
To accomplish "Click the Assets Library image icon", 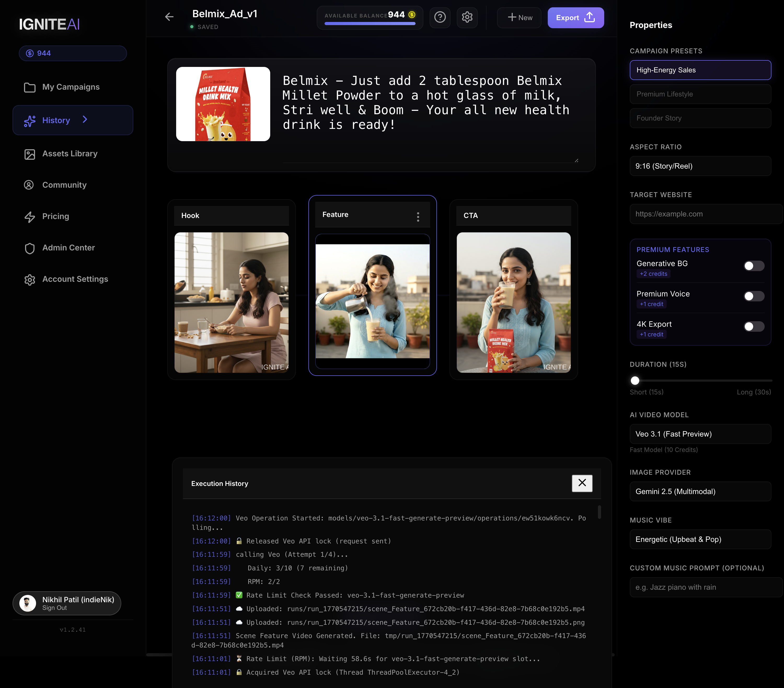I will (x=30, y=154).
